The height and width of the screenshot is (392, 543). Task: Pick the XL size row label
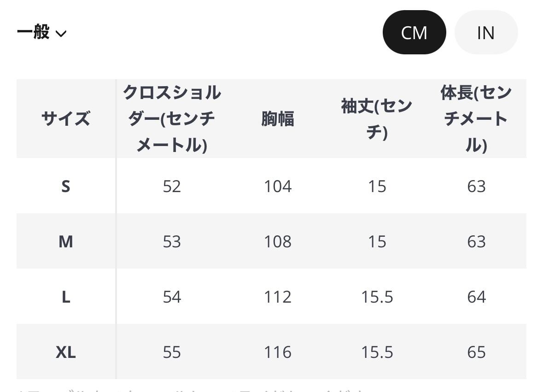click(66, 352)
